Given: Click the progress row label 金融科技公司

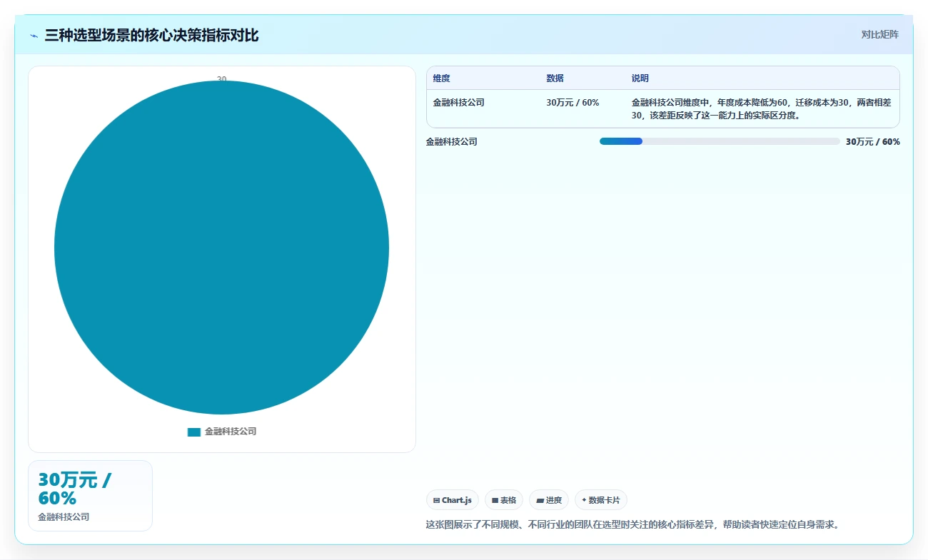Looking at the screenshot, I should (x=451, y=142).
